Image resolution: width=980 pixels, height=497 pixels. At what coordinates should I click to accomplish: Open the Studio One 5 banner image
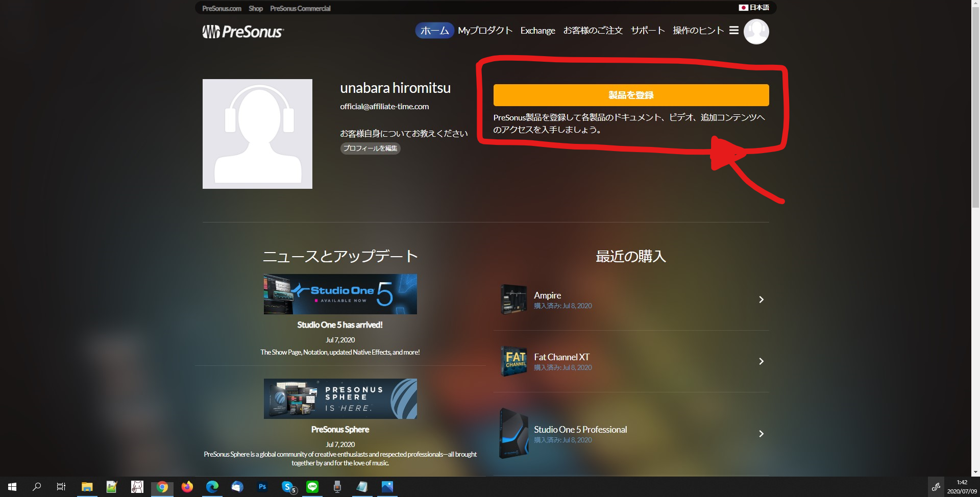pyautogui.click(x=340, y=294)
